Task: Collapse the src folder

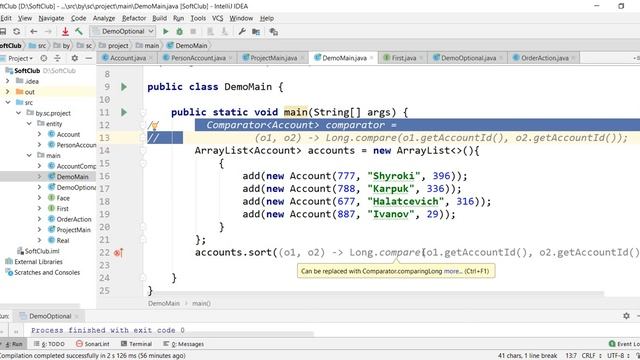Action: coord(8,102)
